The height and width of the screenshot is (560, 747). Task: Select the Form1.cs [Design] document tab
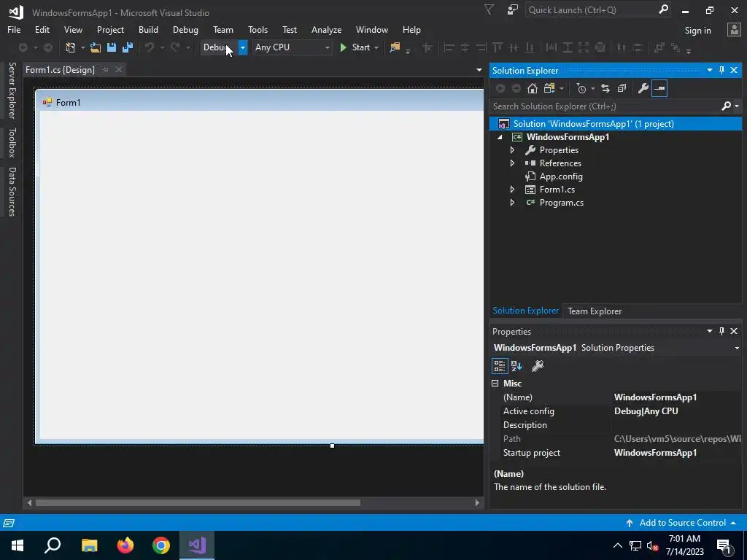point(60,70)
